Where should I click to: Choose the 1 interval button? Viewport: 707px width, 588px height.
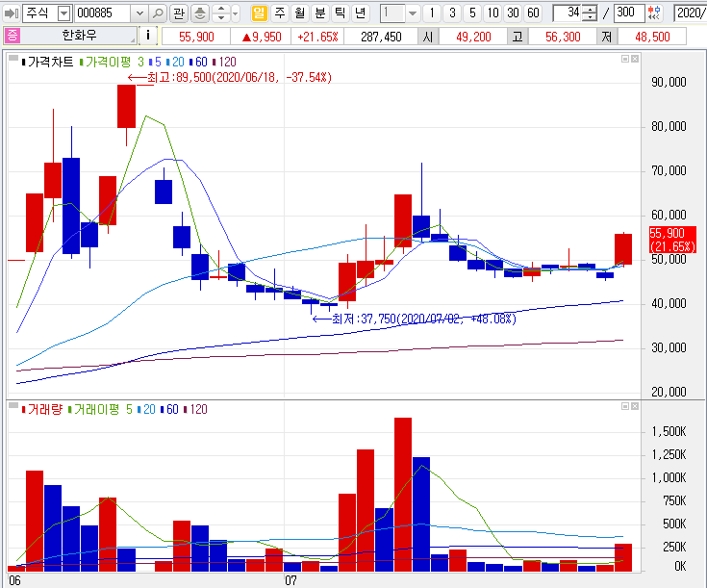tap(432, 13)
